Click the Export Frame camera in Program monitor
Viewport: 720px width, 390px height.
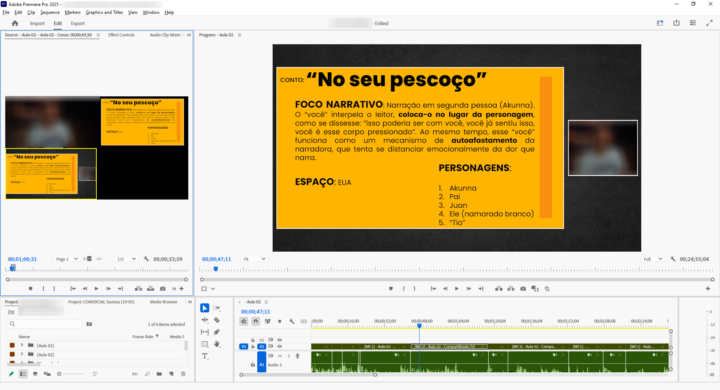(523, 289)
